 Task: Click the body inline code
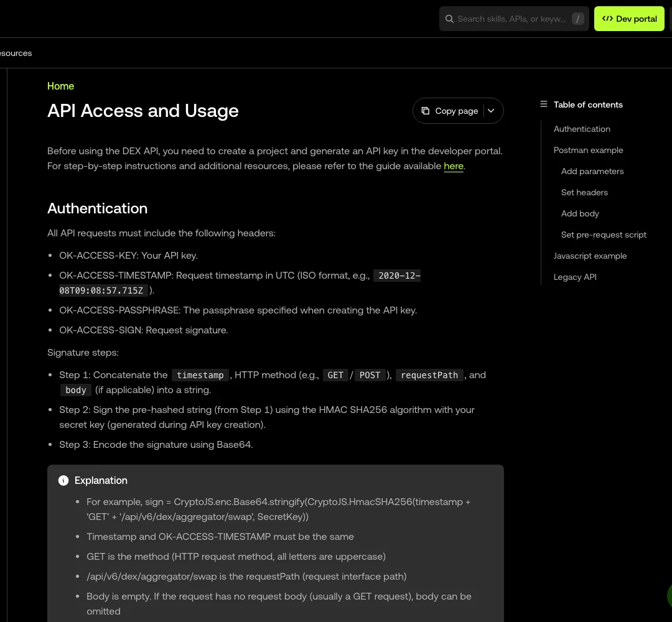75,390
